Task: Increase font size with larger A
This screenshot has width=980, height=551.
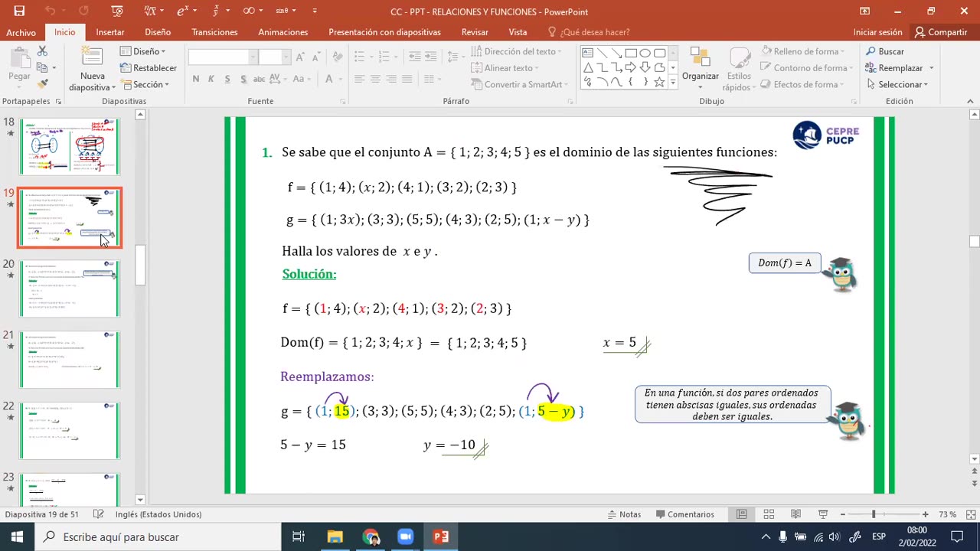Action: (x=299, y=57)
